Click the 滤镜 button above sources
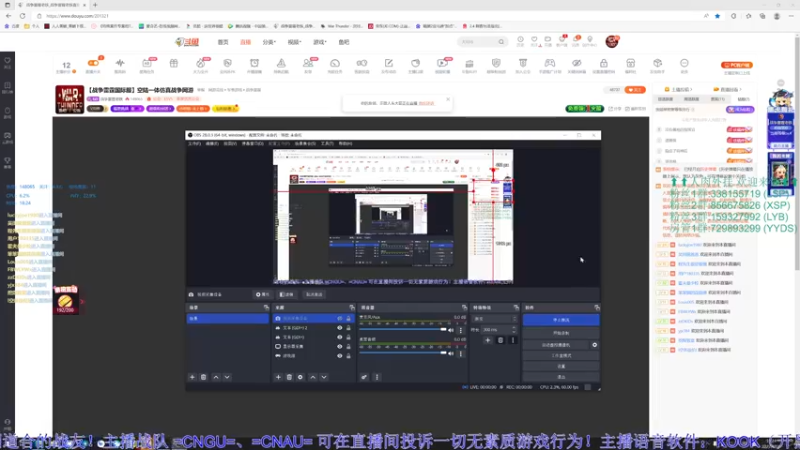The height and width of the screenshot is (450, 800). pos(287,294)
